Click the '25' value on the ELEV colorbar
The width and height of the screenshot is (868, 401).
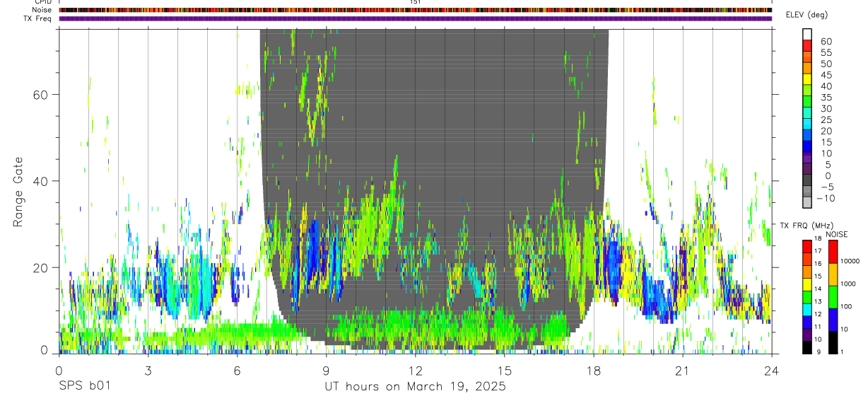pyautogui.click(x=826, y=120)
